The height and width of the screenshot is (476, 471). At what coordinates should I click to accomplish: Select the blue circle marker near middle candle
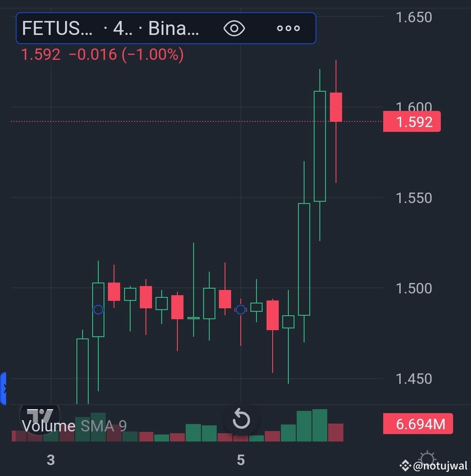241,310
